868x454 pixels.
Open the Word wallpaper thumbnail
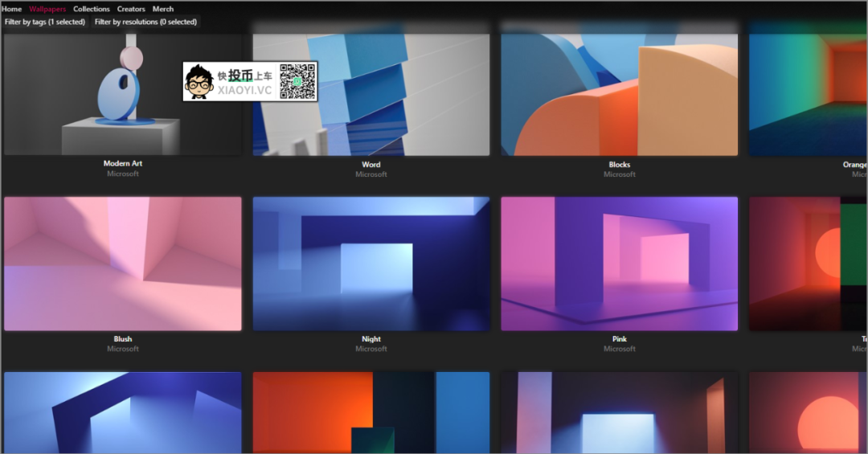pos(371,94)
